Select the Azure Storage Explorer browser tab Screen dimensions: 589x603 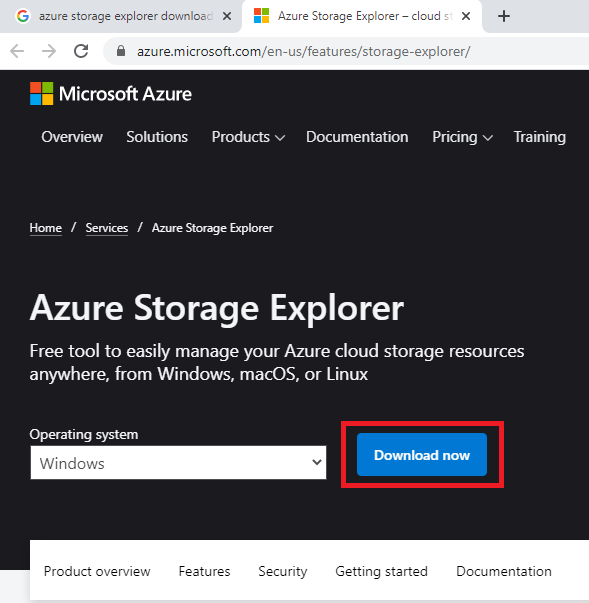click(361, 16)
